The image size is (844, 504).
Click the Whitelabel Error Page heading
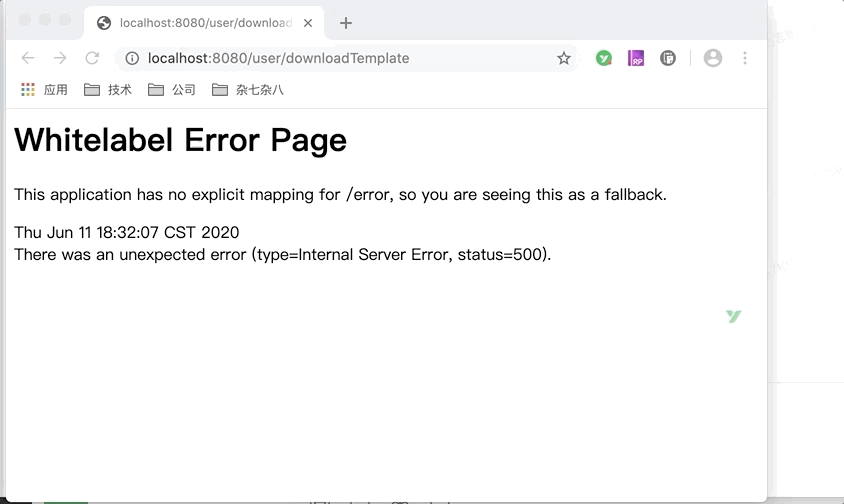(x=180, y=140)
